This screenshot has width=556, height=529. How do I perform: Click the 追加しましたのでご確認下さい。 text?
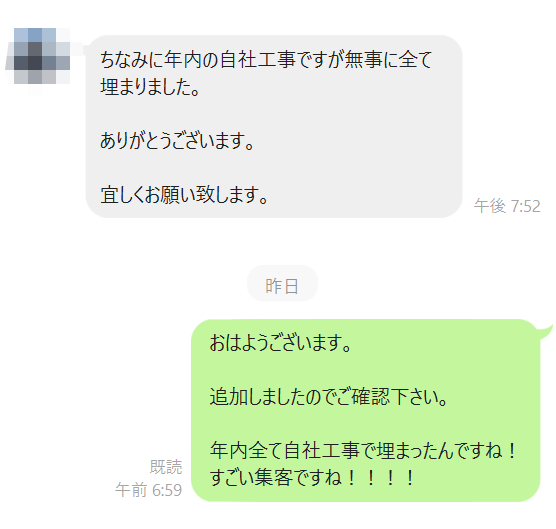(328, 397)
